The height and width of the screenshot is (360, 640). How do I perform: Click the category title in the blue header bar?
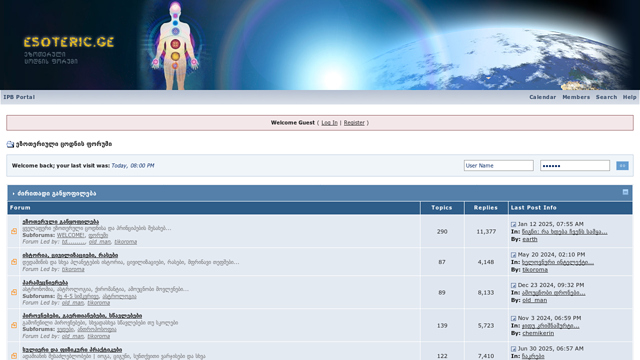[57, 193]
